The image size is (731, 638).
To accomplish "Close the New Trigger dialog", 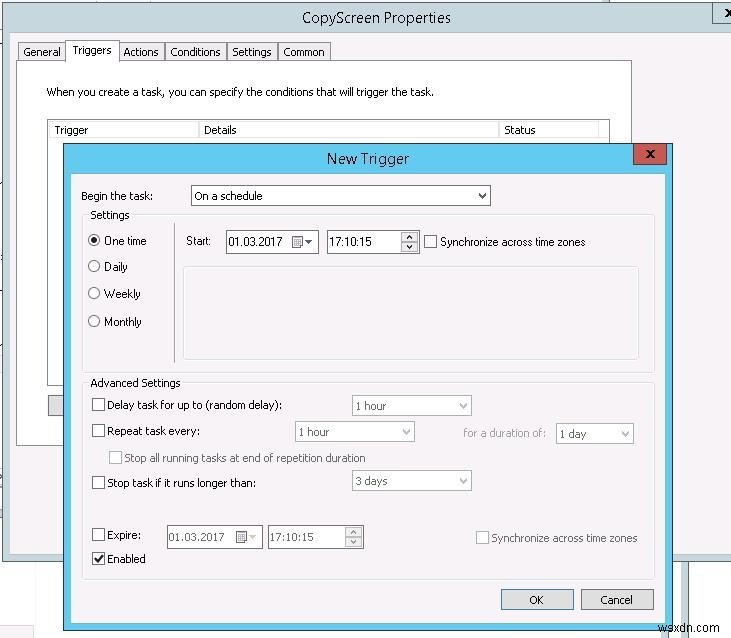I will tap(650, 154).
